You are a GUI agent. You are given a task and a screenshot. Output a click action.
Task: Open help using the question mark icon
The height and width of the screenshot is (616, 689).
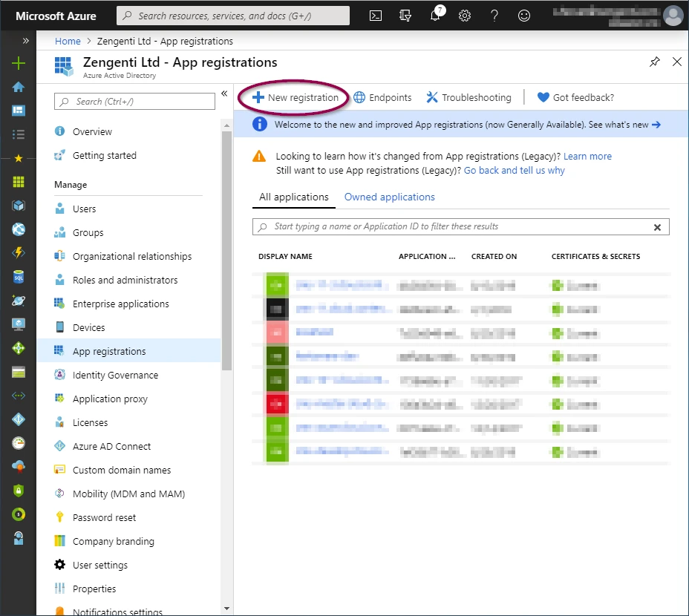click(494, 15)
